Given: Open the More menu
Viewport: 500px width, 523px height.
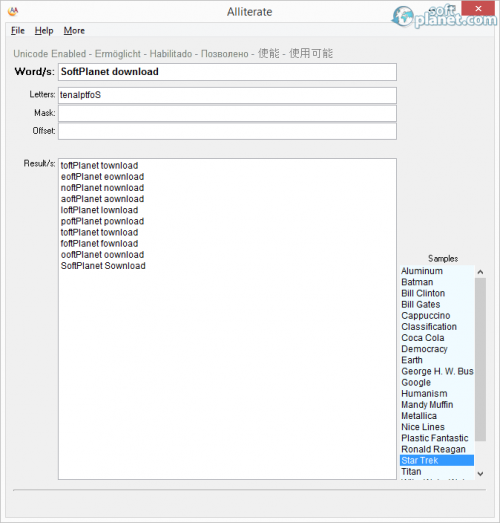Looking at the screenshot, I should (x=74, y=31).
